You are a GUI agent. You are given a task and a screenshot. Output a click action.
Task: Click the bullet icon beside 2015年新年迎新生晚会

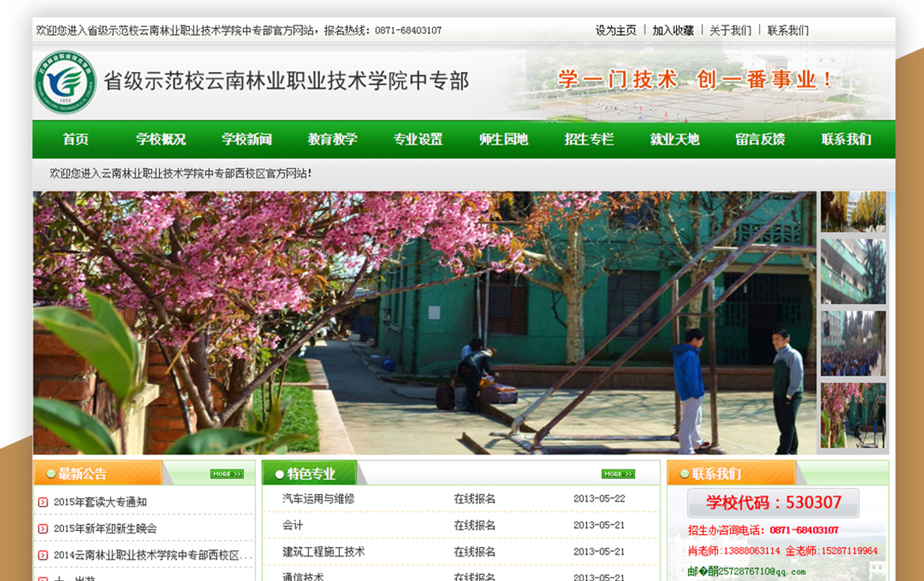pos(43,529)
